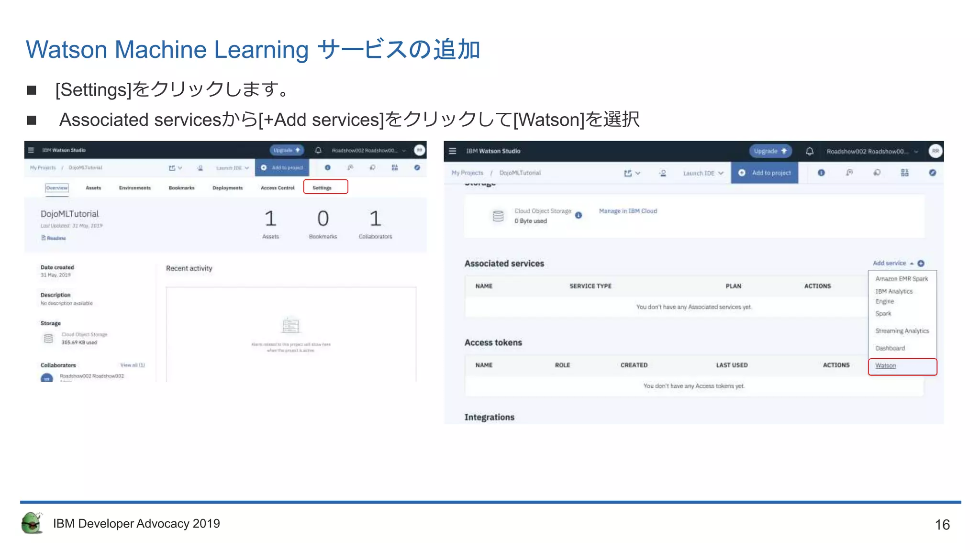Screen dimensions: 980x551
Task: Choose Spark from service menu
Action: 883,314
